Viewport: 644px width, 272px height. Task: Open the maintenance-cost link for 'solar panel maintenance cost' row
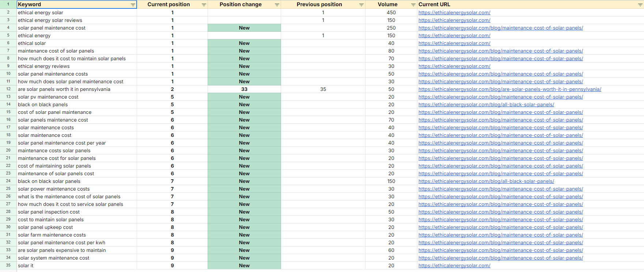click(501, 28)
